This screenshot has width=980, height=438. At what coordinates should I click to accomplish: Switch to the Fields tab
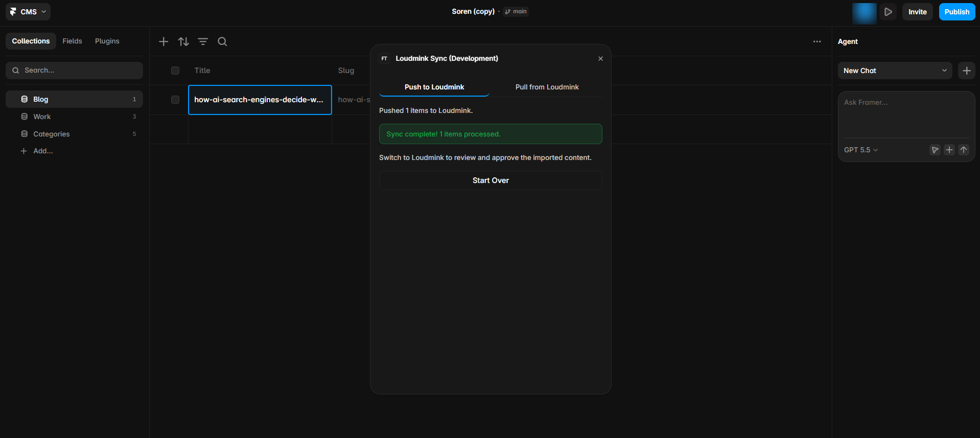pyautogui.click(x=72, y=41)
